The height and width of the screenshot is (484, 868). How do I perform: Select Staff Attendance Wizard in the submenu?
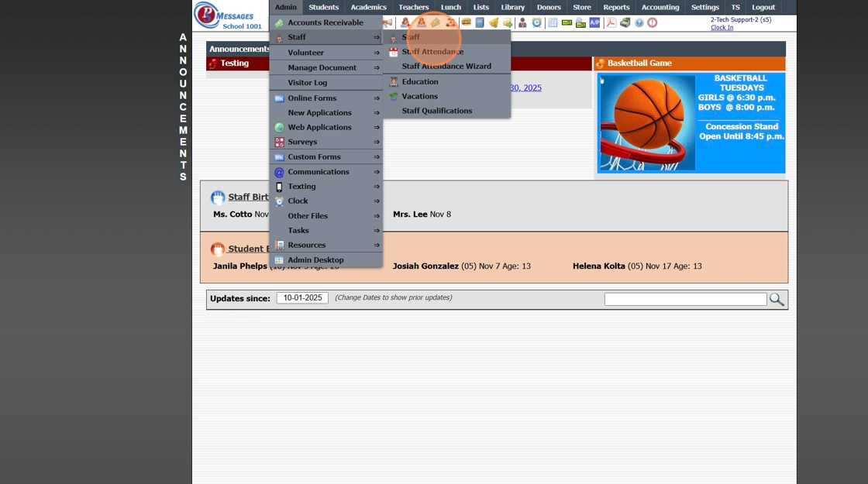coord(446,67)
